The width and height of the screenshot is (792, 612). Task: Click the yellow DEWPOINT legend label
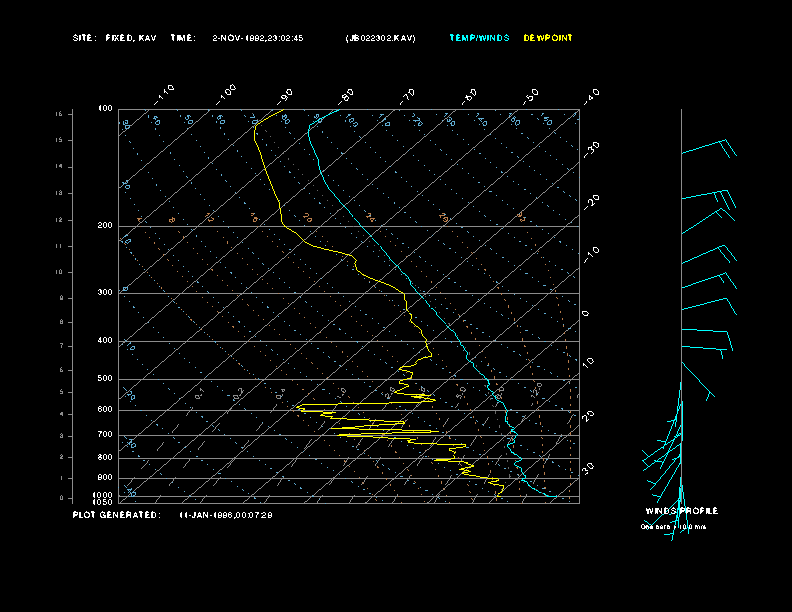point(548,38)
